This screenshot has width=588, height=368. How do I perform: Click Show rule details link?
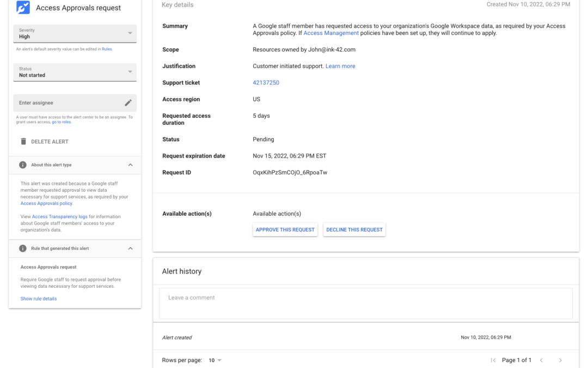tap(39, 299)
